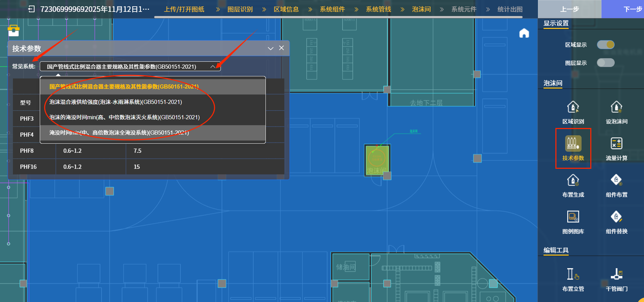644x302 pixels.
Task: Toggle the 图层显示 switch
Action: [x=606, y=63]
